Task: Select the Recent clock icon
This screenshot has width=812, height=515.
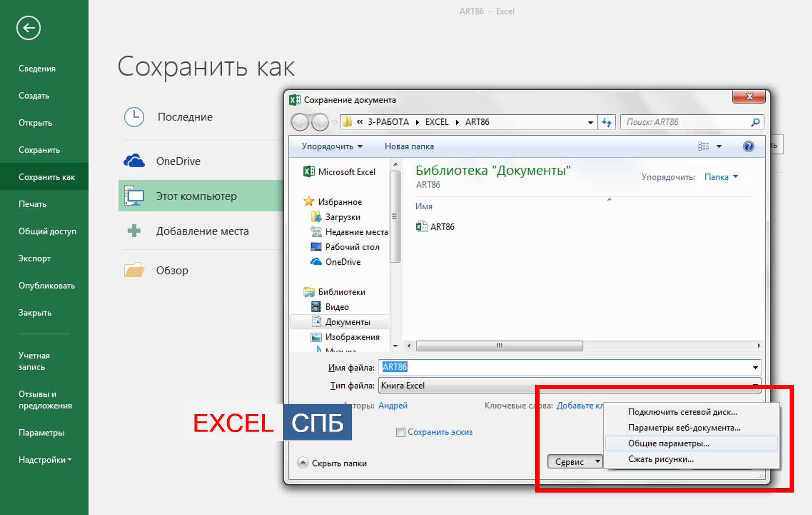Action: click(x=134, y=117)
